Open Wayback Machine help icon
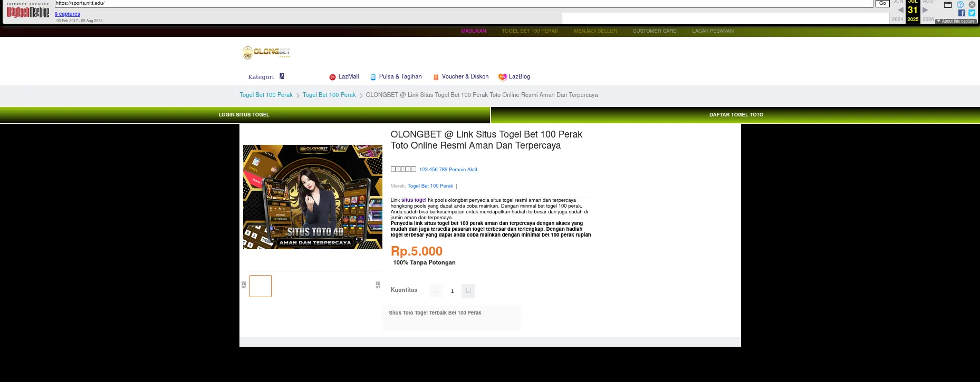 coord(960,4)
